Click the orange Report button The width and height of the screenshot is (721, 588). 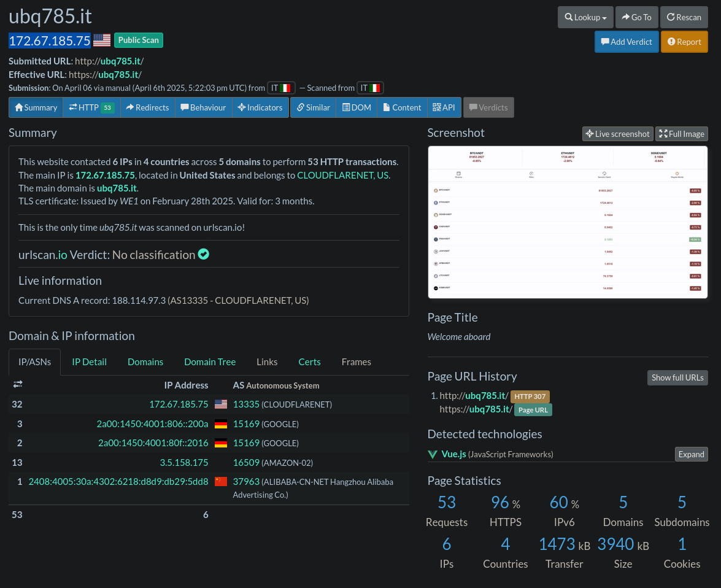point(684,42)
